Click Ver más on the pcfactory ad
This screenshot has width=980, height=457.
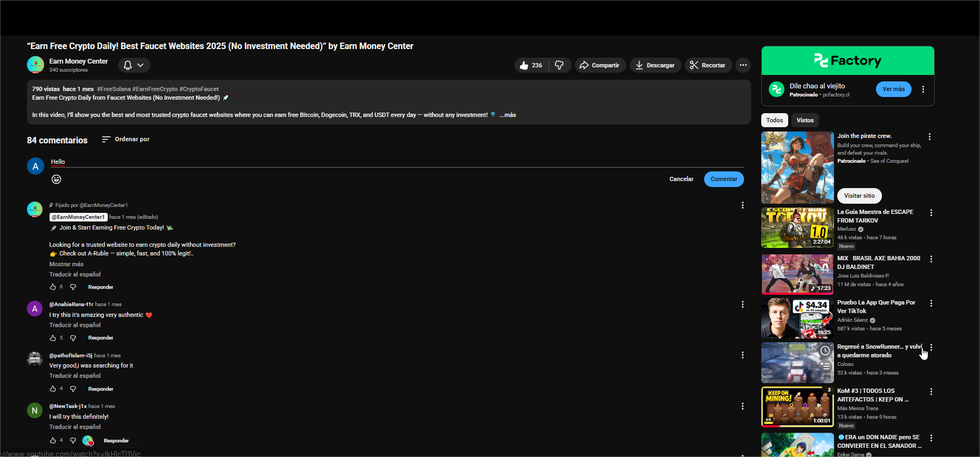(893, 89)
